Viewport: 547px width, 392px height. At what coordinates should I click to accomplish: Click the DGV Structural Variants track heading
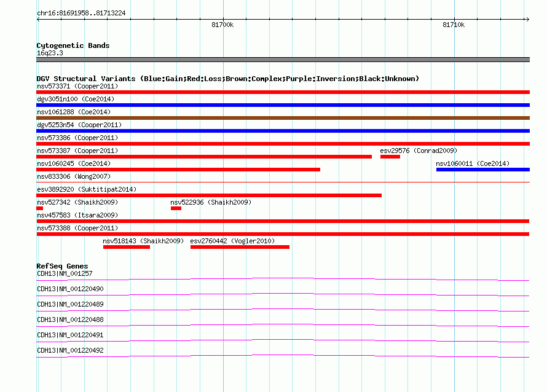click(x=227, y=79)
